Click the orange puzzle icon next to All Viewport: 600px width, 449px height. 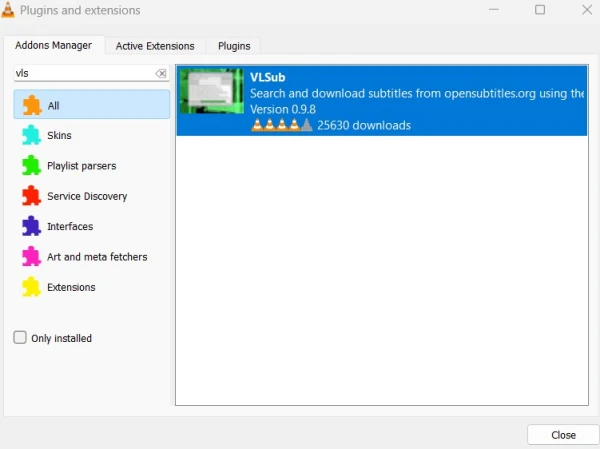pyautogui.click(x=32, y=105)
